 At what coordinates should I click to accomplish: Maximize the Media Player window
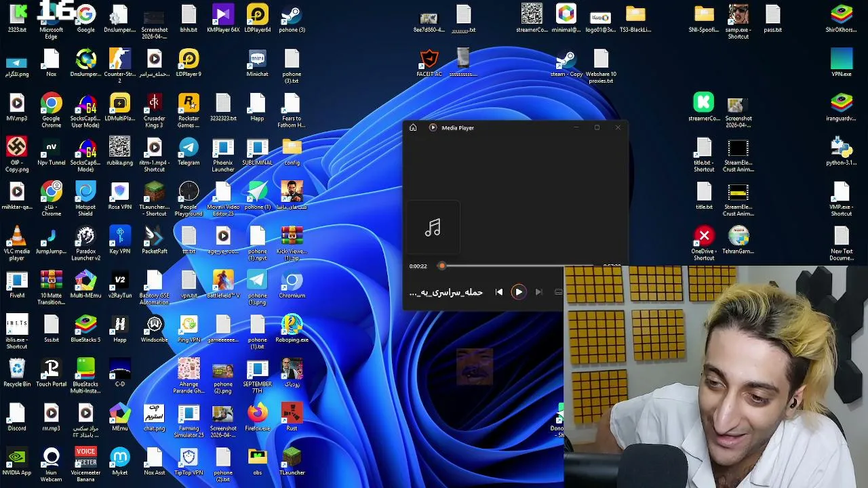(x=597, y=127)
